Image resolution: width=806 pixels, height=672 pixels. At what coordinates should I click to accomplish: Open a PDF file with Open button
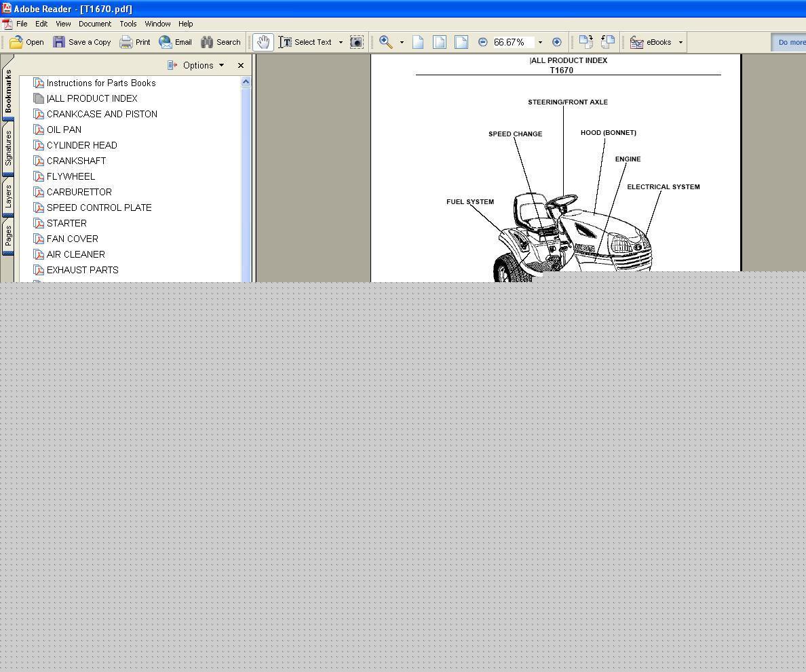coord(26,42)
